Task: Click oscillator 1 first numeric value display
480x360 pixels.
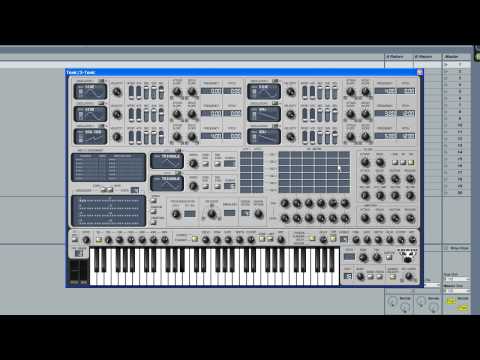Action: [211, 91]
